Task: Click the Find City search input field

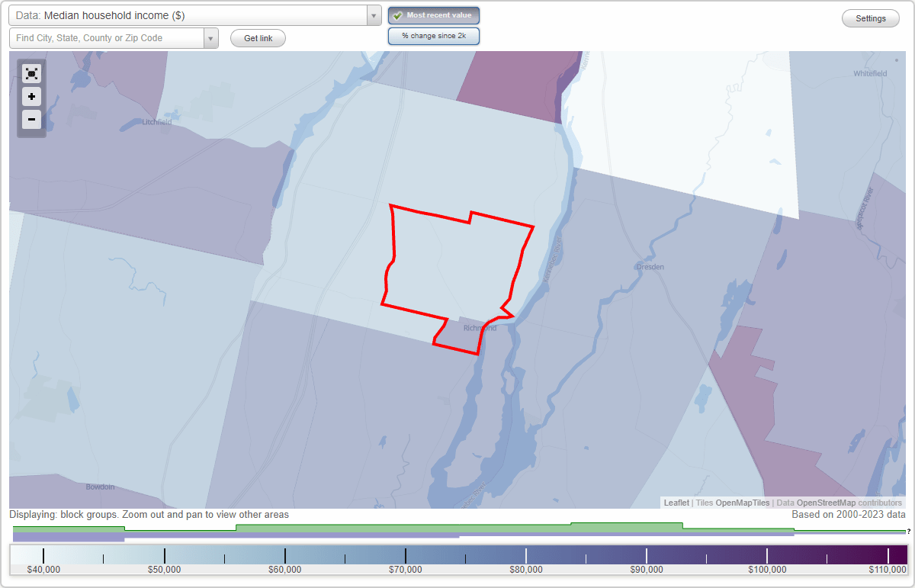Action: [x=107, y=38]
